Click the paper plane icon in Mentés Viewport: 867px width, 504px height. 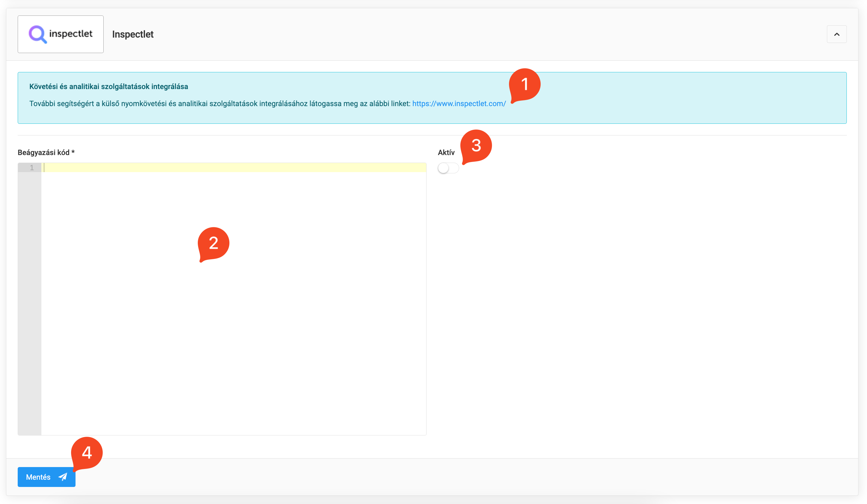(63, 477)
